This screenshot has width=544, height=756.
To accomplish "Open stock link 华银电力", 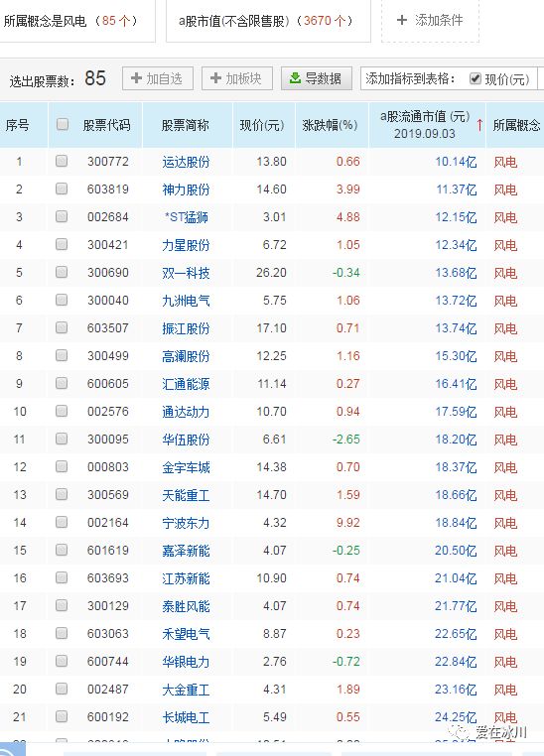I will point(187,662).
